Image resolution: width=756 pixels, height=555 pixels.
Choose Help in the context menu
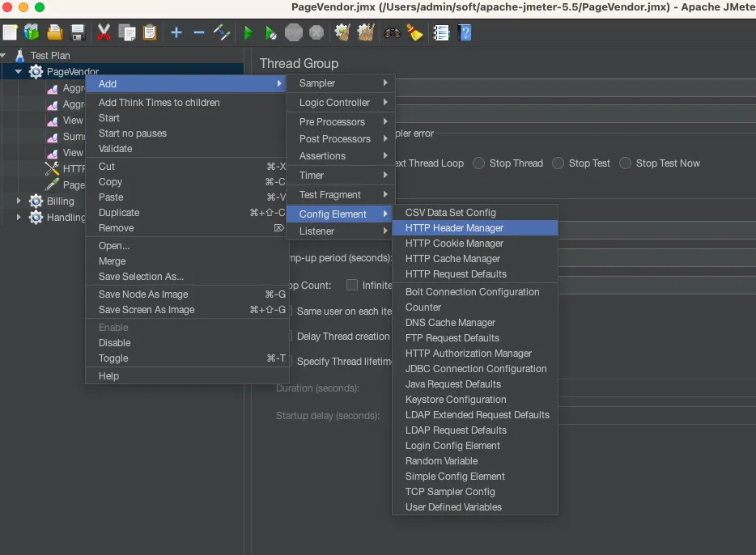pyautogui.click(x=187, y=375)
